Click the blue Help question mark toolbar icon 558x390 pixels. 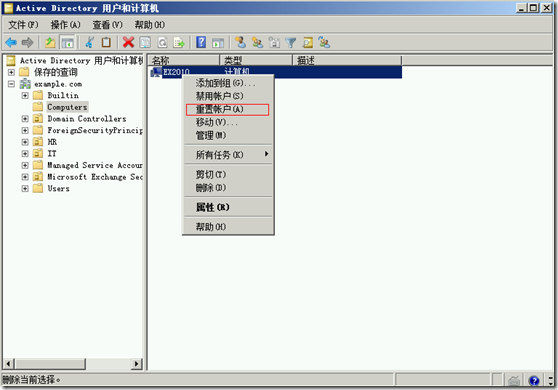[x=201, y=43]
